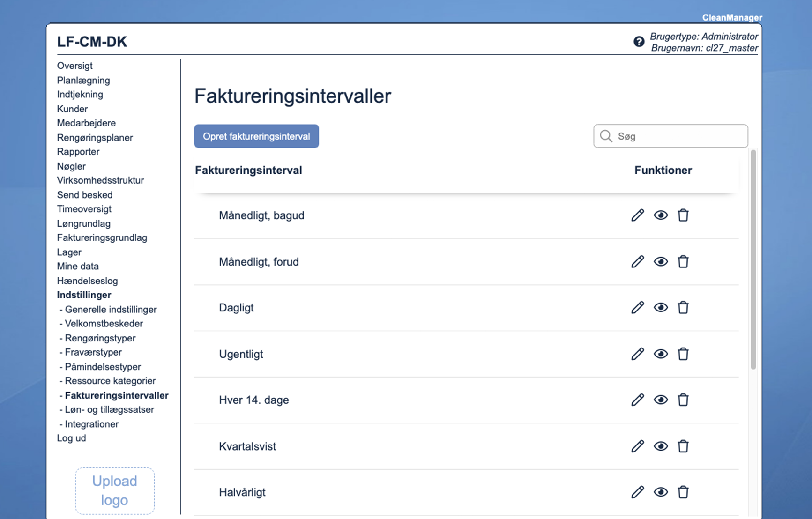Click the Log ud link
Image resolution: width=812 pixels, height=519 pixels.
tap(71, 438)
